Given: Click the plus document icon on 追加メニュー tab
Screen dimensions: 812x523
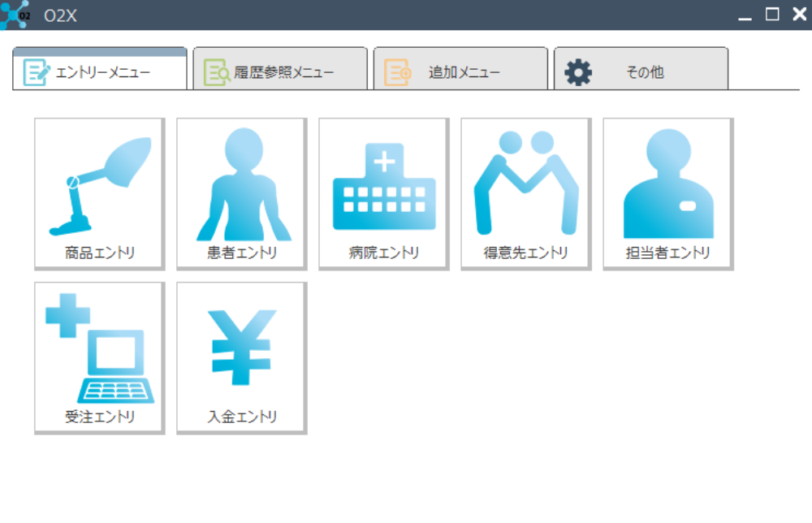Looking at the screenshot, I should coord(395,69).
